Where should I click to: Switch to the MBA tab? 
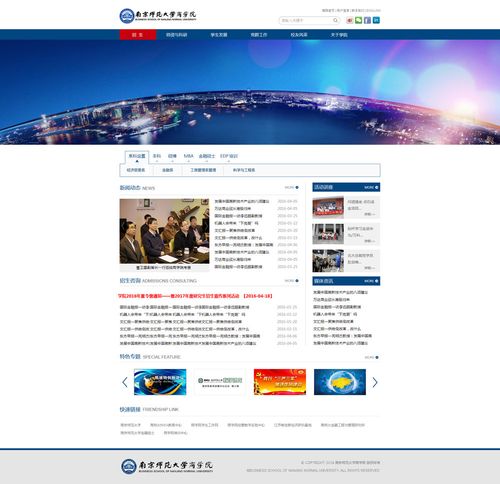pyautogui.click(x=189, y=156)
